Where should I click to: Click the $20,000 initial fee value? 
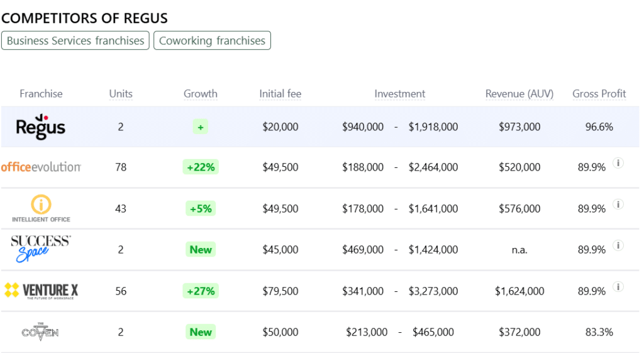coord(280,126)
